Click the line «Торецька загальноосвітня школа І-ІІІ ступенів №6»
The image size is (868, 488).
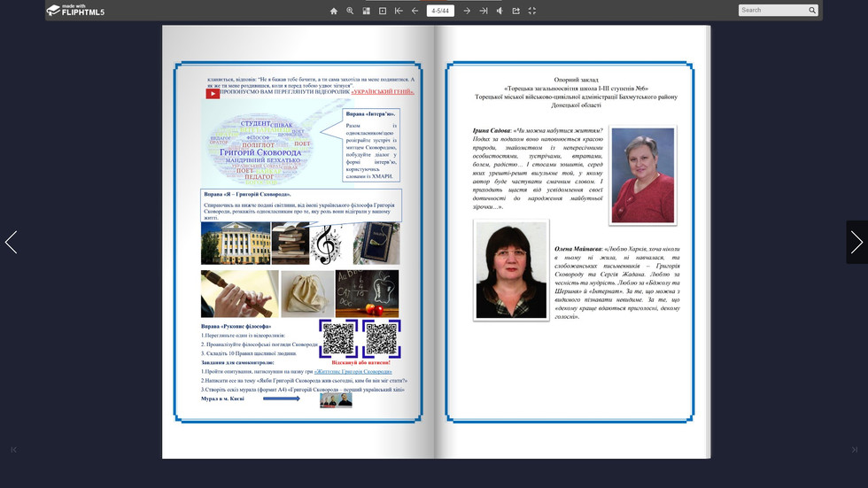(576, 88)
